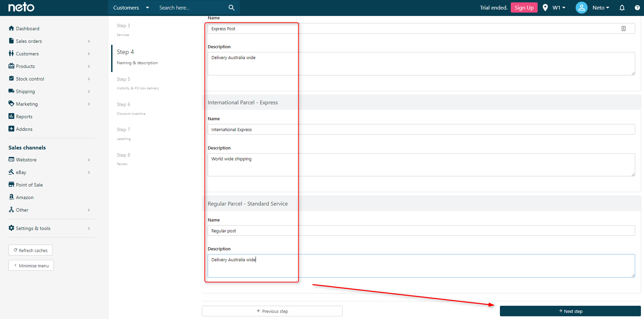Open the Neto account dropdown
Viewport: 644px width, 319px height.
tap(601, 7)
